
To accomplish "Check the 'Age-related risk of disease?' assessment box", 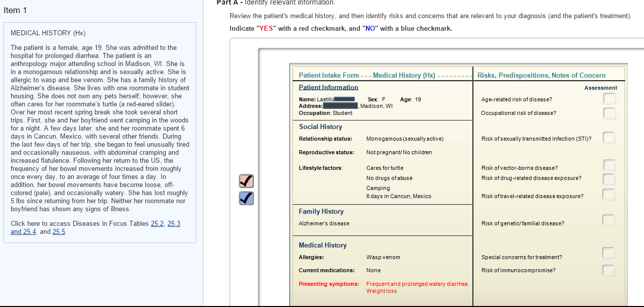I will point(609,99).
